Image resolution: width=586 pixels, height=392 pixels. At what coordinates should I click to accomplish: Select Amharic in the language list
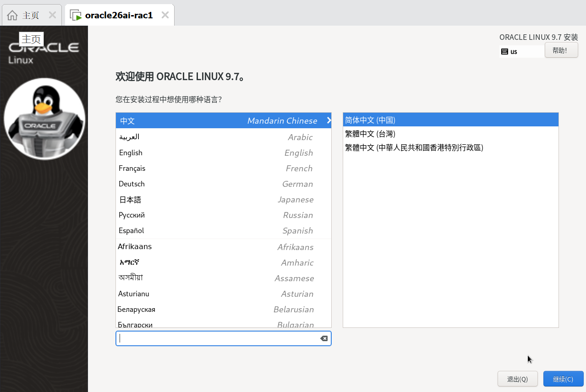pos(224,262)
